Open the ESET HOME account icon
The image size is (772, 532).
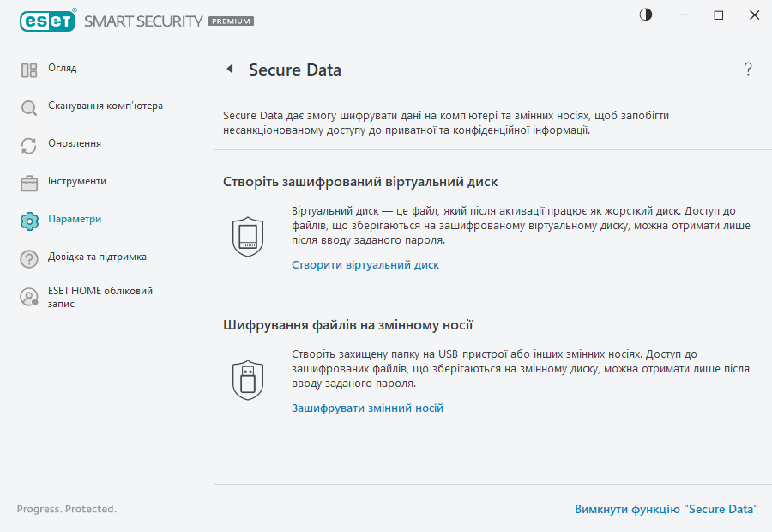(28, 297)
